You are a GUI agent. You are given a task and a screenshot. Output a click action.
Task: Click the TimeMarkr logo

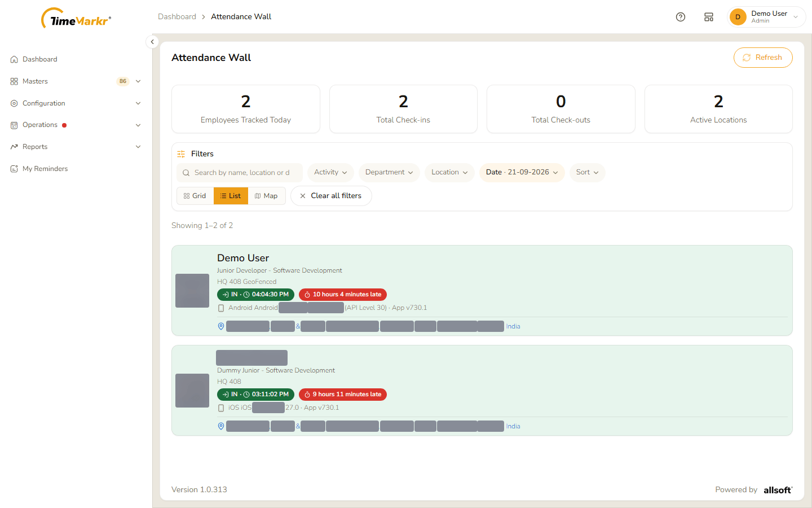pyautogui.click(x=76, y=19)
